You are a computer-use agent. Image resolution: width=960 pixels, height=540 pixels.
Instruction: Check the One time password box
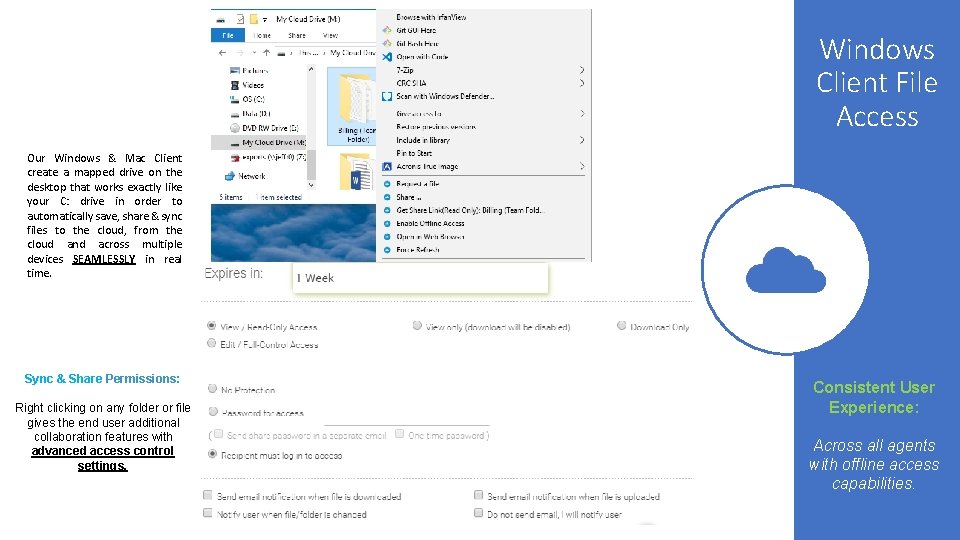pos(399,433)
